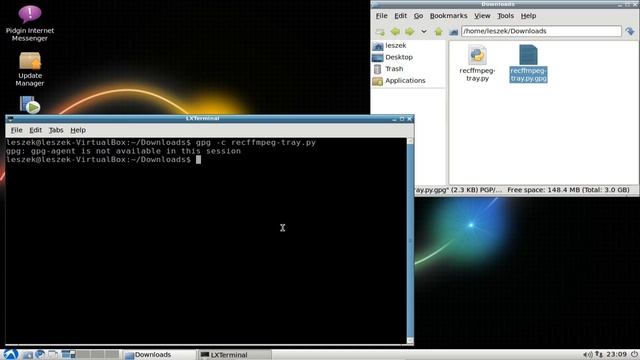Viewport: 640px width, 360px height.
Task: Go back in the Downloads file manager
Action: 395,31
